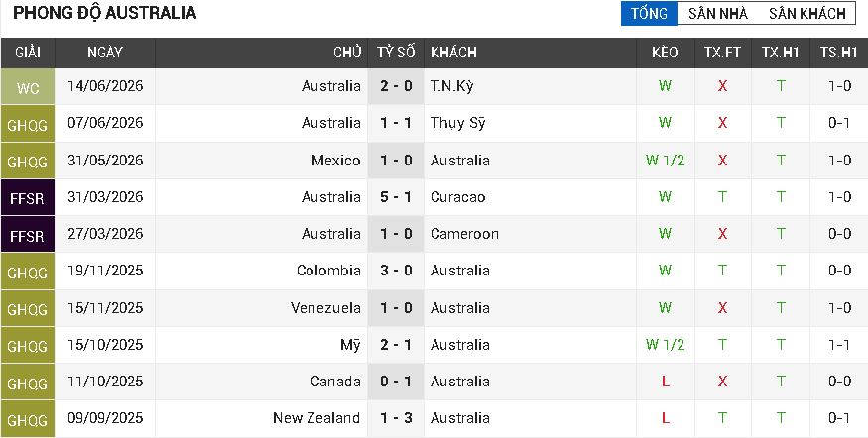Click the TỶ SỐ column header
The image size is (868, 438).
[x=396, y=53]
